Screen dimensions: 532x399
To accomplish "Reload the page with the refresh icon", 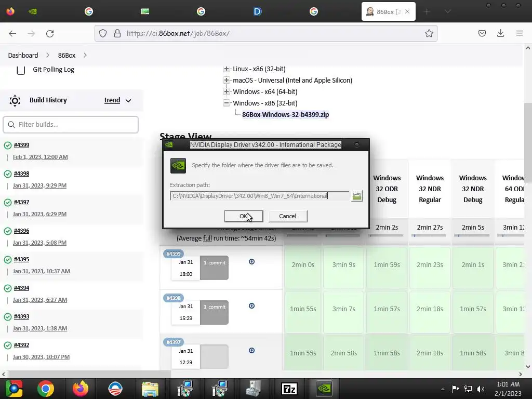I will point(50,34).
